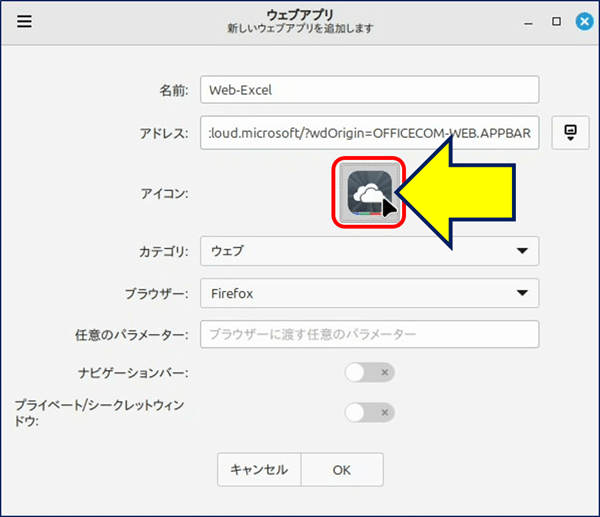600x517 pixels.
Task: Click the 名前 field containing Web-Excel
Action: point(369,90)
